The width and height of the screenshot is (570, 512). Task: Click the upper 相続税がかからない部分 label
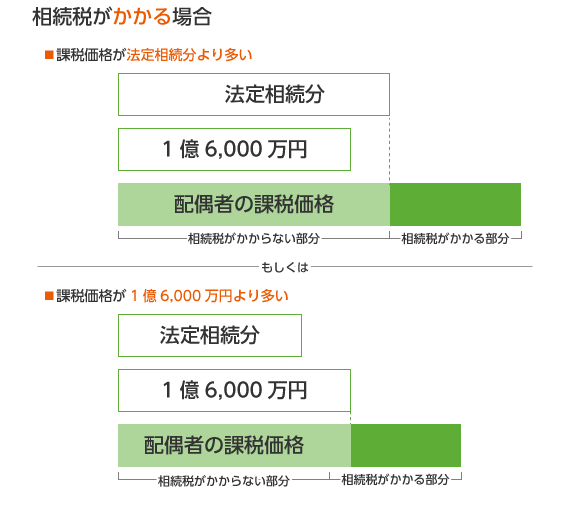(x=254, y=239)
